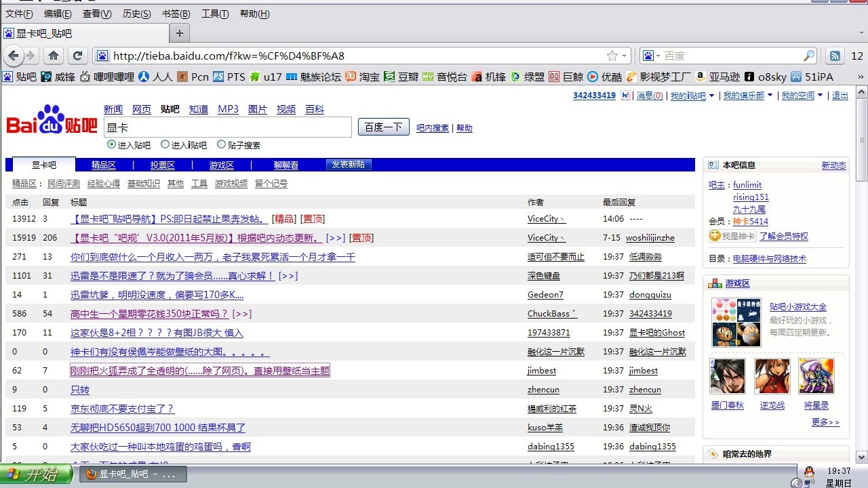Open the 音悦台 bookmark

[x=445, y=77]
